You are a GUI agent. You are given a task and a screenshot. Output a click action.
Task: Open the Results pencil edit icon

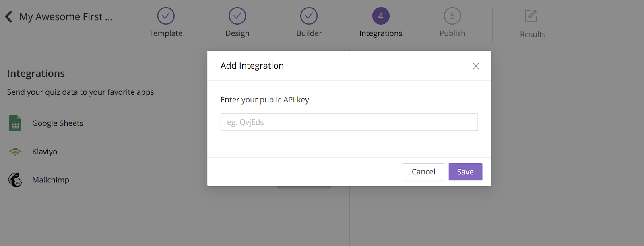(x=531, y=16)
